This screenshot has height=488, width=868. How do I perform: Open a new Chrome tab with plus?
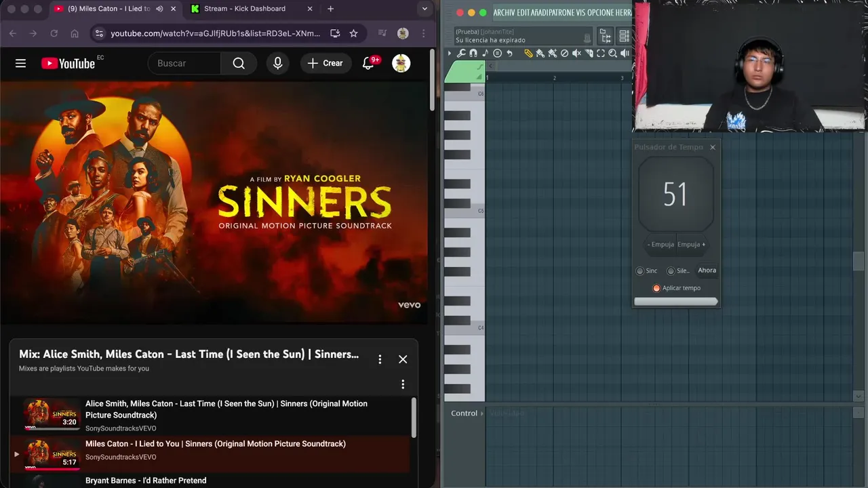pos(330,9)
